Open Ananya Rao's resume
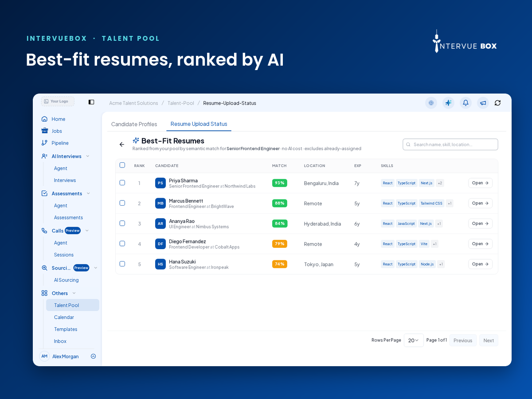Image resolution: width=532 pixels, height=399 pixels. pos(480,223)
